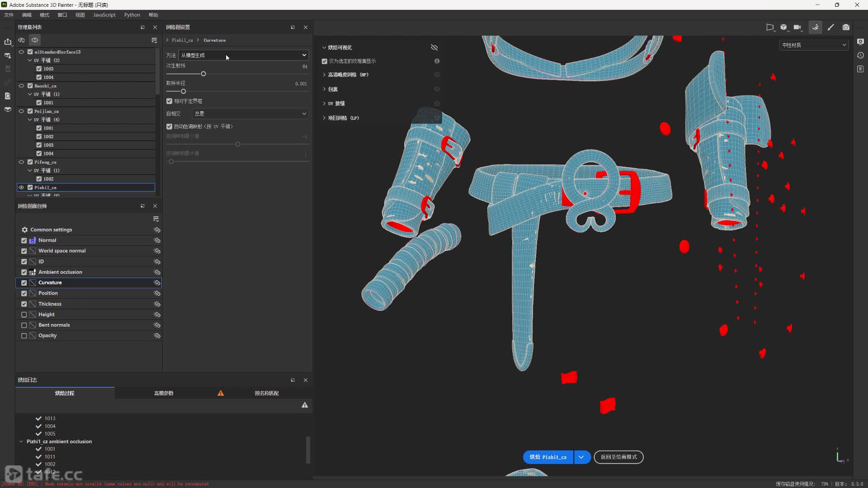Switch to 按名称匹配 tab
This screenshot has height=488, width=868.
click(267, 393)
